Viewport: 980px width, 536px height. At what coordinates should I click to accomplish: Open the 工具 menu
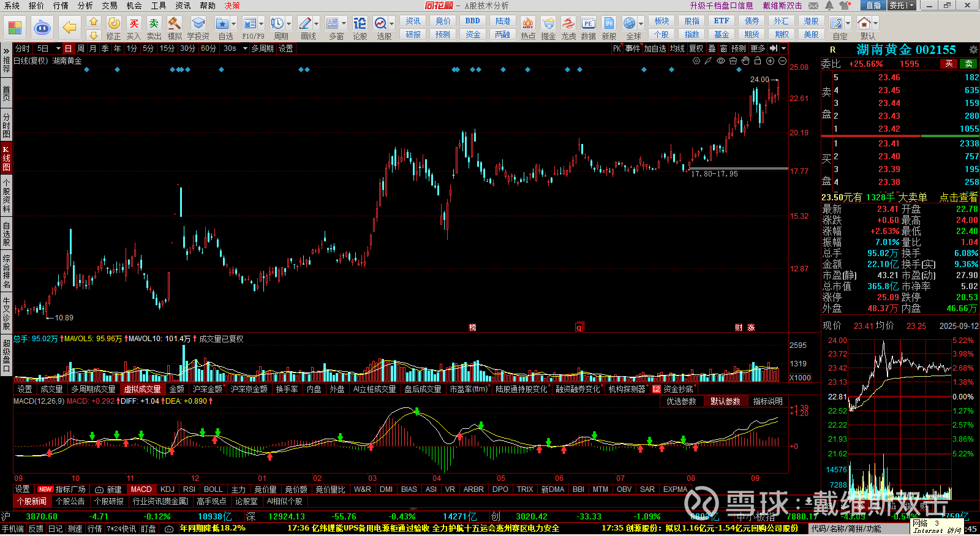(x=159, y=6)
